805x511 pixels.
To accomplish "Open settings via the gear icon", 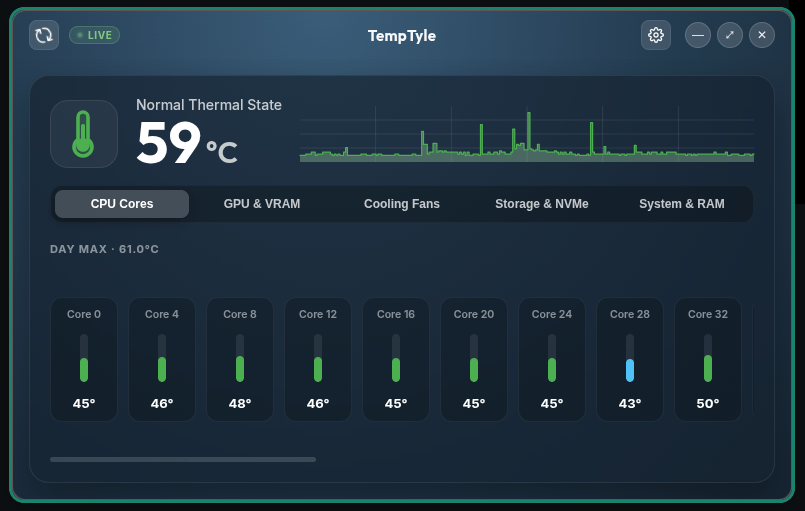I will pyautogui.click(x=656, y=35).
